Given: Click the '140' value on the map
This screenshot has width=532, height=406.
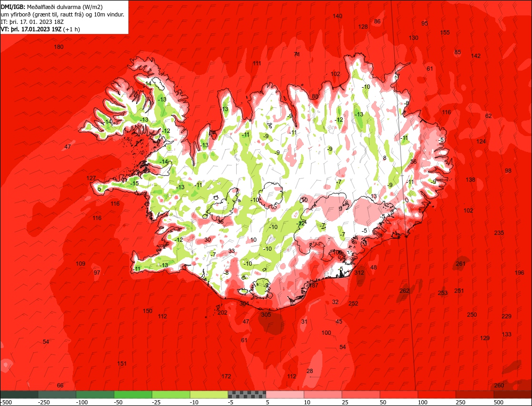Looking at the screenshot, I should point(337,16).
